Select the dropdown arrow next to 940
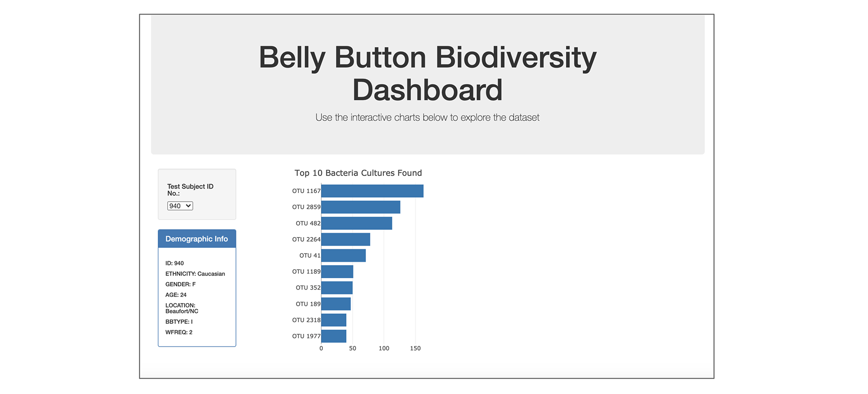The width and height of the screenshot is (868, 394). [189, 205]
